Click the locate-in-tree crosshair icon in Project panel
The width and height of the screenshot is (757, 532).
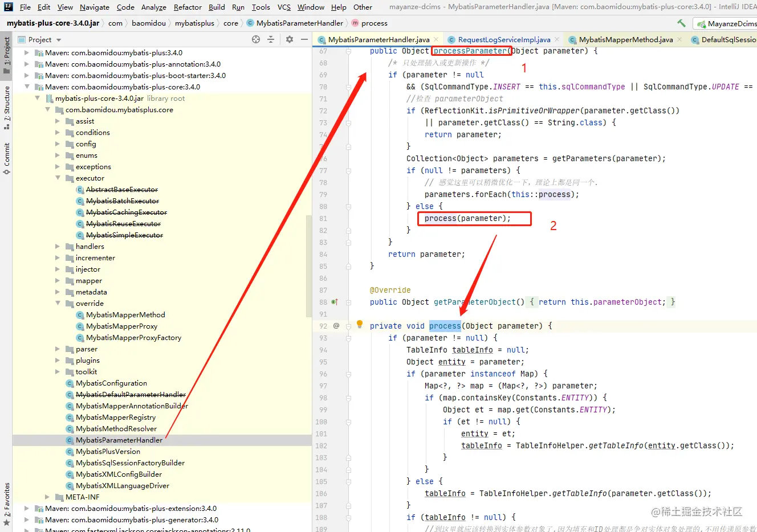[x=256, y=39]
